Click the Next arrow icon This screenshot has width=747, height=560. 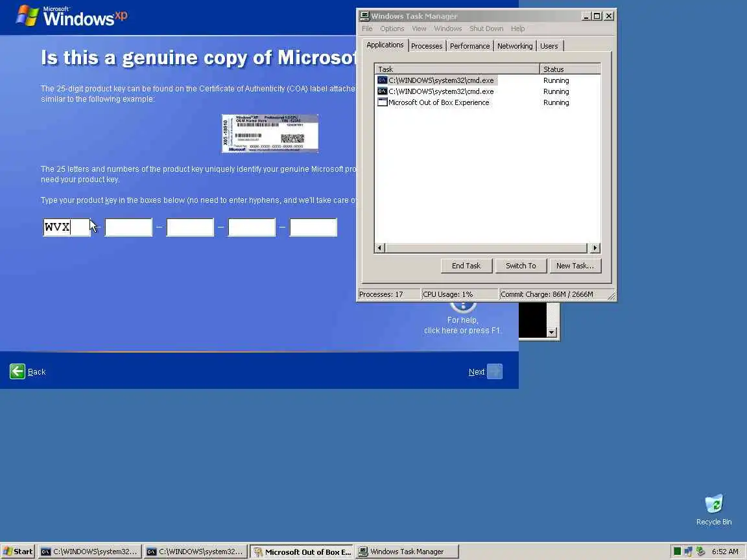tap(495, 371)
